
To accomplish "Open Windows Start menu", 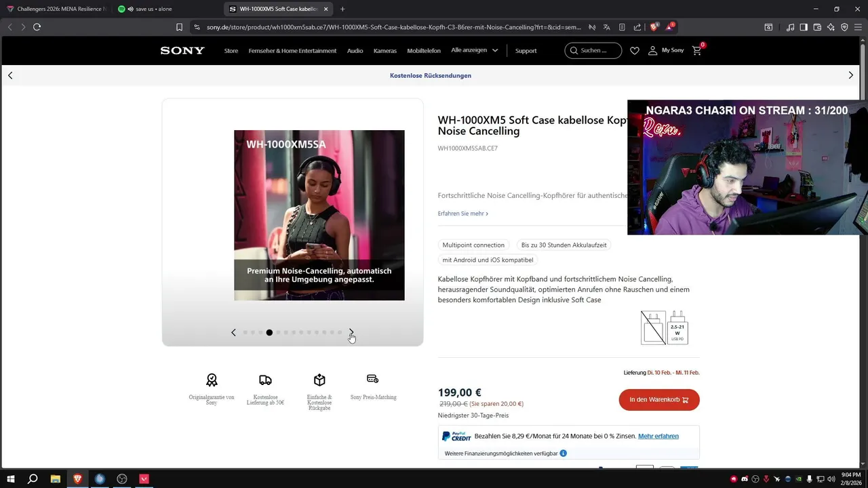I will pyautogui.click(x=11, y=479).
